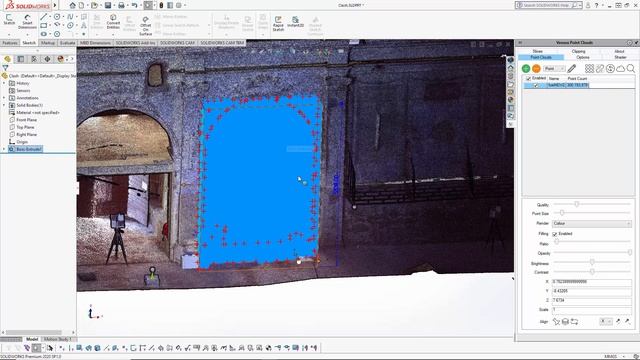The height and width of the screenshot is (360, 640).
Task: Click the DisplayManager tab icon
Action: point(60,59)
